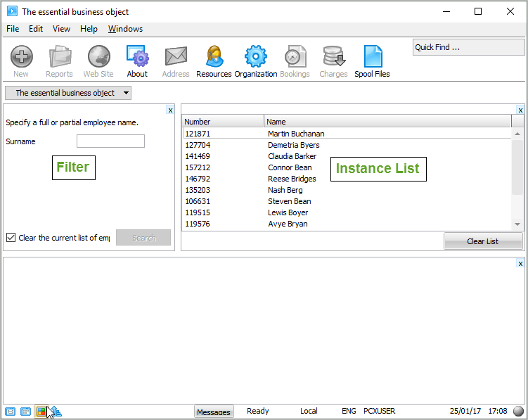528x420 pixels.
Task: Close the instance list panel with its x
Action: [x=520, y=110]
